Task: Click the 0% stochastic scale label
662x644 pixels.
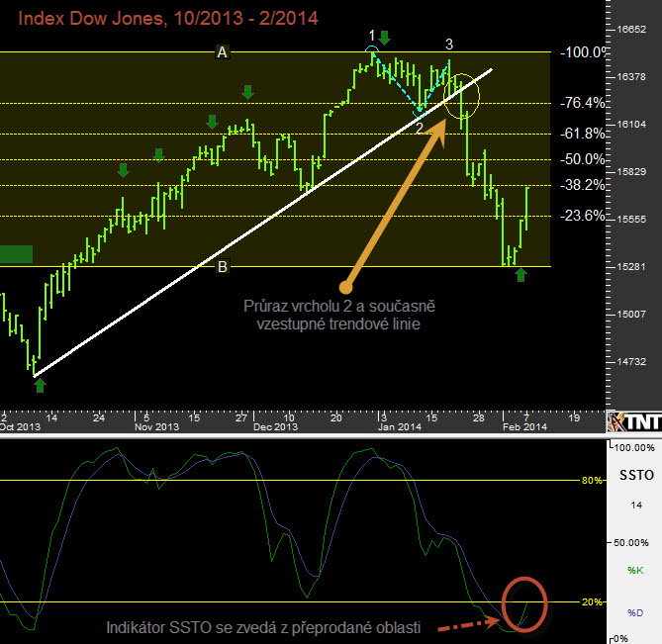Action: coord(621,639)
